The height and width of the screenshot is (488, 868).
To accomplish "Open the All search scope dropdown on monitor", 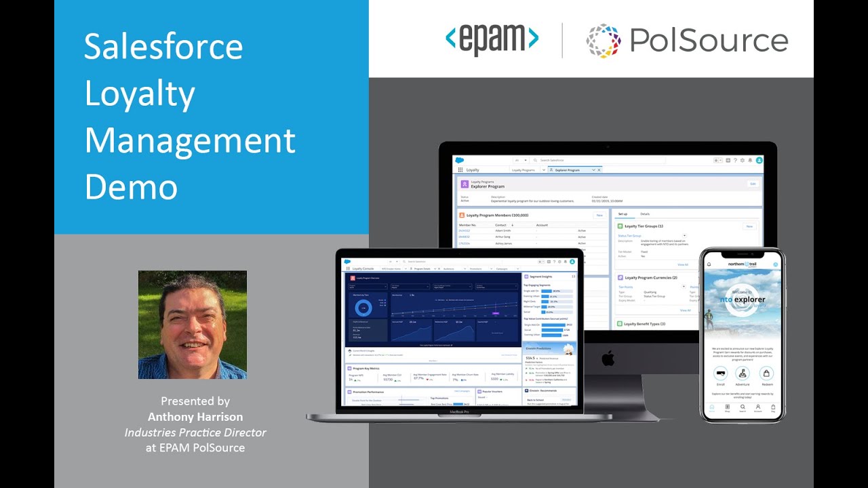I will point(521,161).
